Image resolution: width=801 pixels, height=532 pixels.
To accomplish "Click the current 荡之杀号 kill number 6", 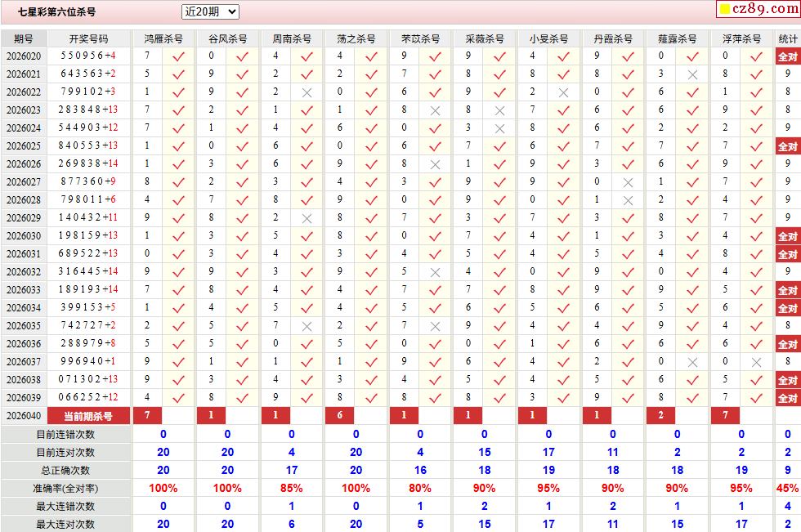I will (340, 416).
